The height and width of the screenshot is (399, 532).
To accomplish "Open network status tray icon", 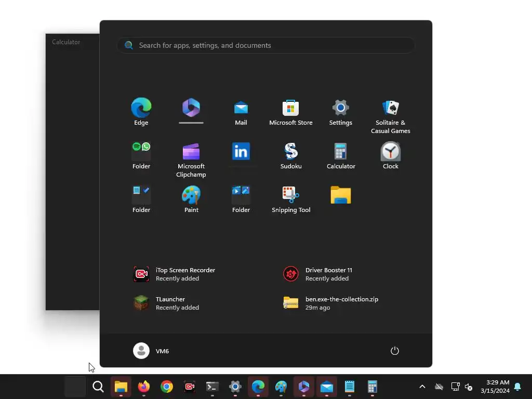I will pos(455,387).
